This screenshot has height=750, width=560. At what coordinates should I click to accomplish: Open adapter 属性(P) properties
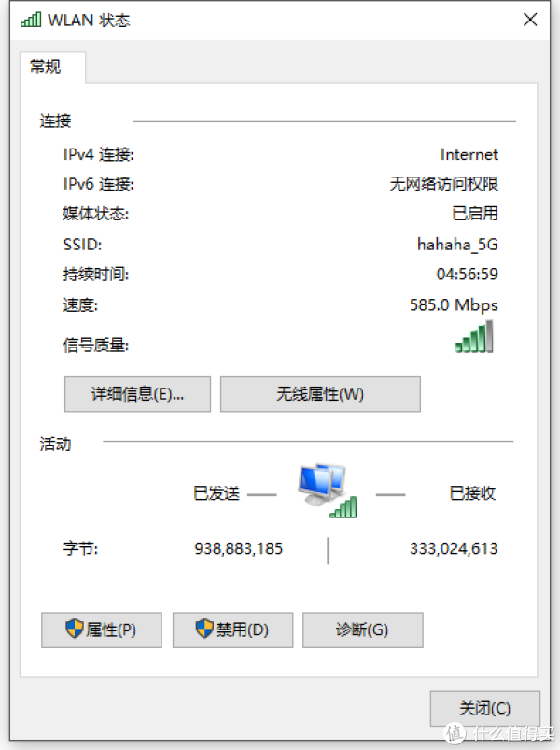point(102,630)
